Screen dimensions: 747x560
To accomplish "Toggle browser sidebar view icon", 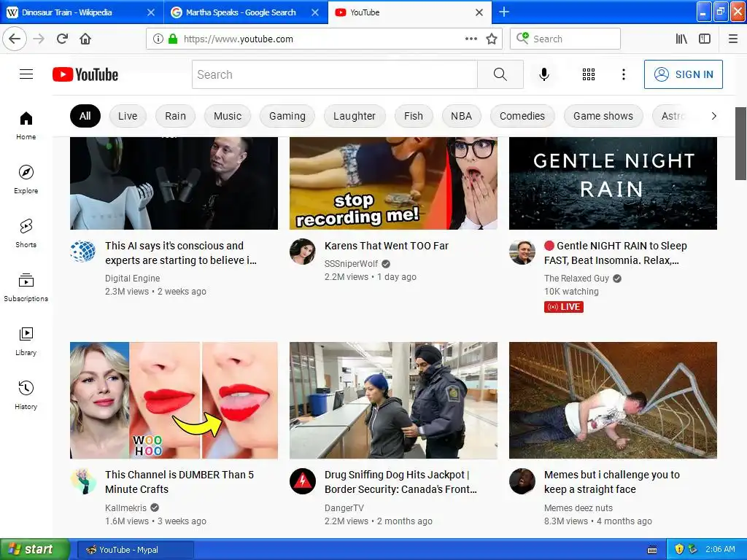I will pyautogui.click(x=705, y=39).
